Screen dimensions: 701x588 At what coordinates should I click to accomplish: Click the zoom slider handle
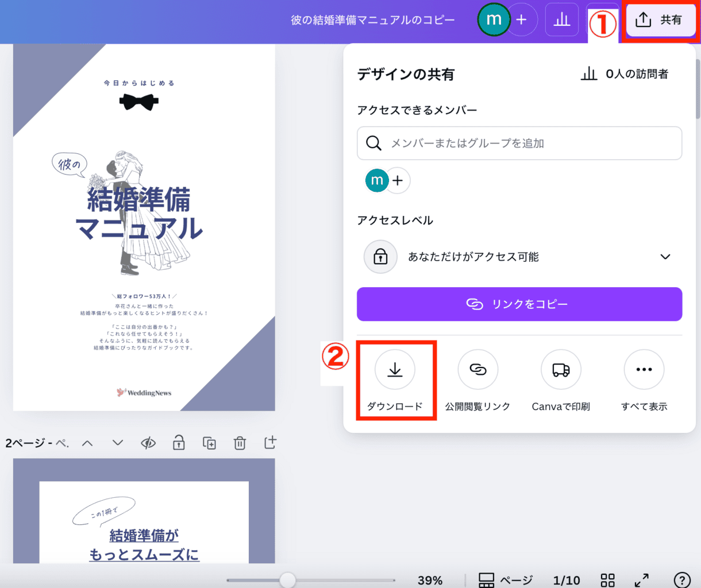287,580
